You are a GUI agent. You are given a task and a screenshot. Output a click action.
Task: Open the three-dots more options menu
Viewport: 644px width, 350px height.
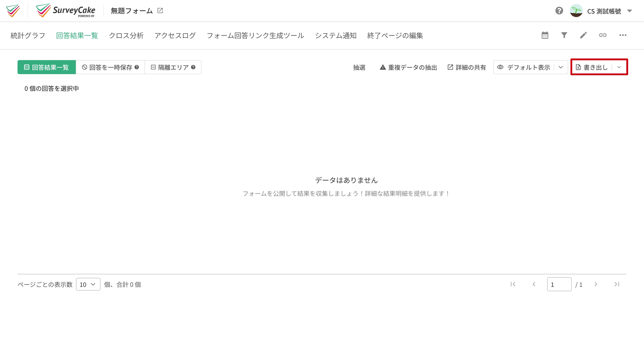point(623,35)
